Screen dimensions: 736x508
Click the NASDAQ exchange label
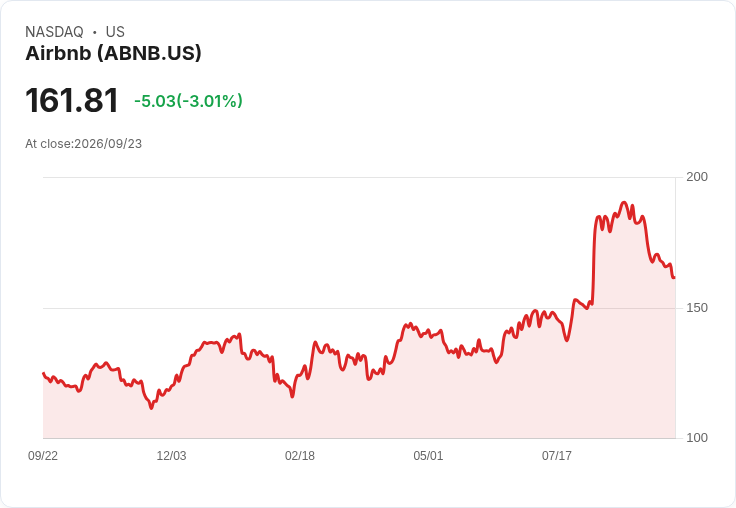(x=54, y=32)
